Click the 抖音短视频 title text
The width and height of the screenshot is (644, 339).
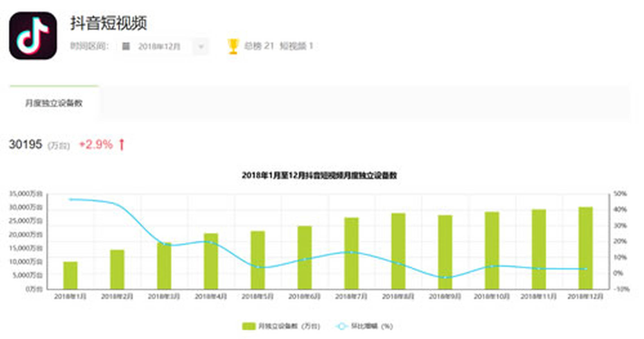pyautogui.click(x=109, y=23)
